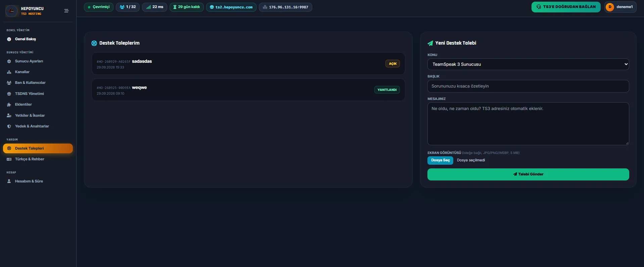Click the Çevrimiçi status chip
Screen dimensions: 644x267
(99, 7)
